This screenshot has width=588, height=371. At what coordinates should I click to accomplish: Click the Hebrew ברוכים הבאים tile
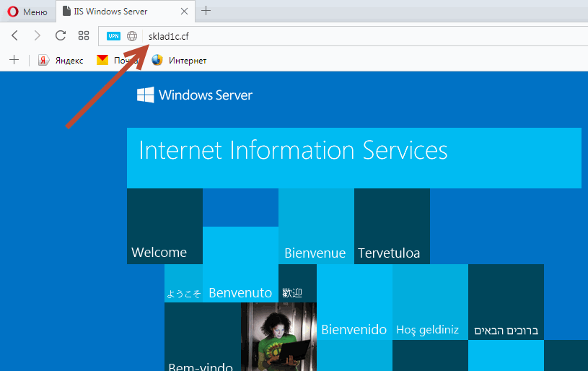[x=506, y=302]
